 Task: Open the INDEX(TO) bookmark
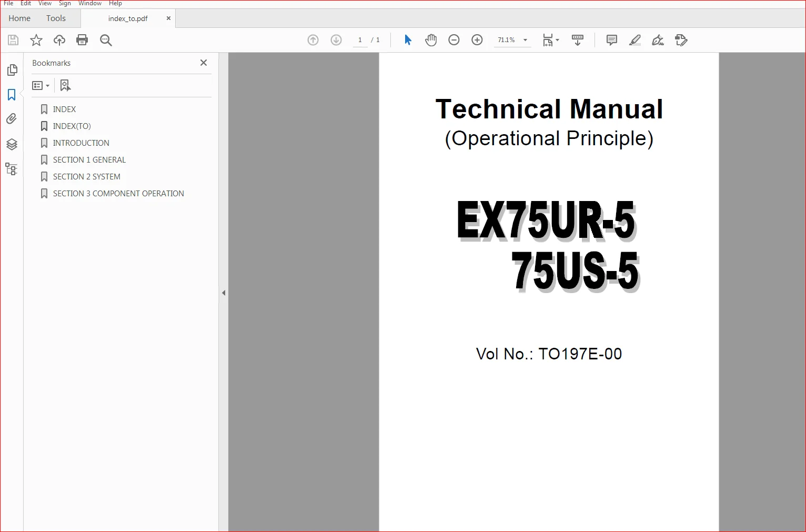(72, 126)
